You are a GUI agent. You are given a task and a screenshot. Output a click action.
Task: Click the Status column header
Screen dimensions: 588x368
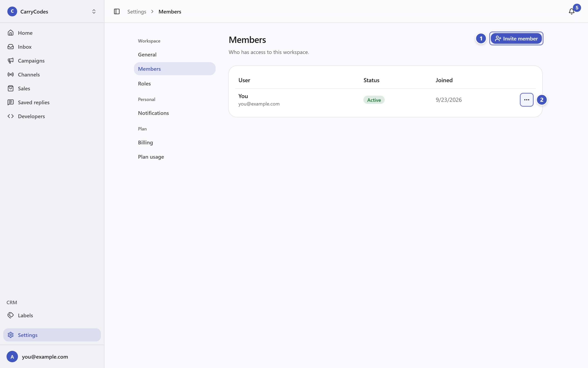pyautogui.click(x=371, y=80)
